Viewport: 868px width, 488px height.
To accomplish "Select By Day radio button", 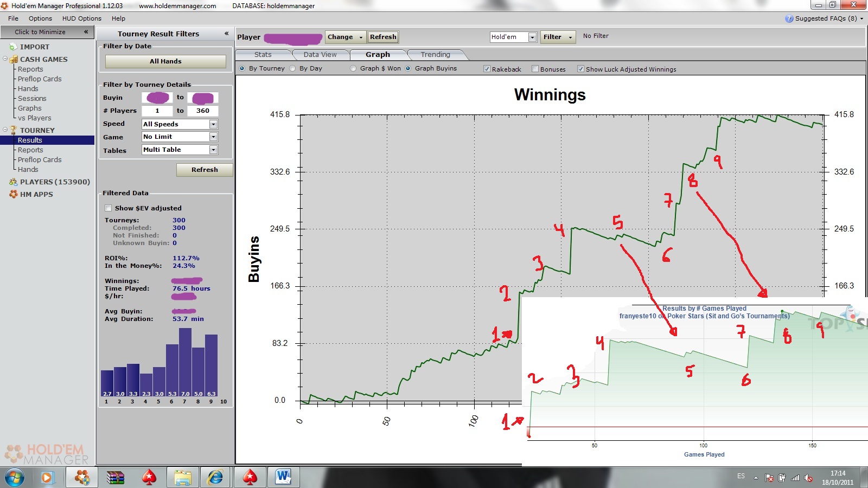I will pos(292,68).
